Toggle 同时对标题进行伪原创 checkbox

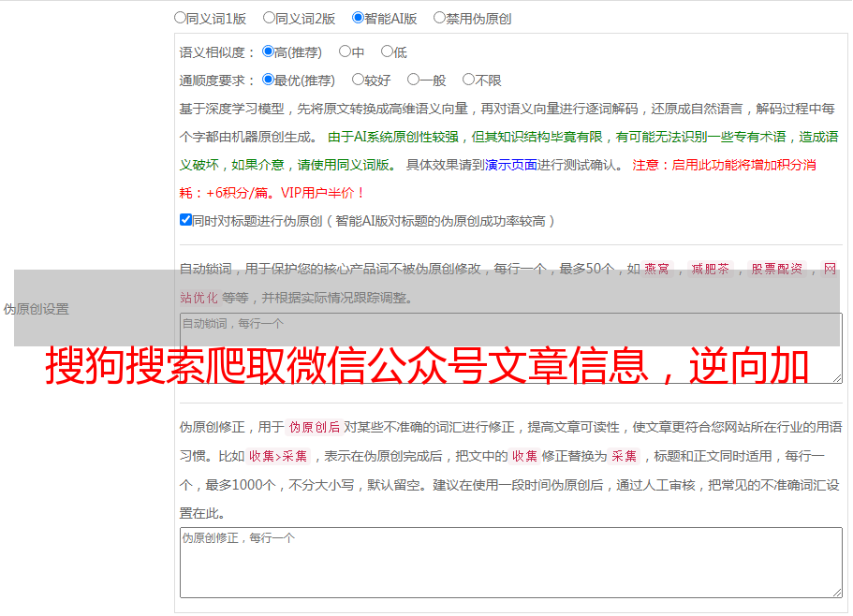185,220
